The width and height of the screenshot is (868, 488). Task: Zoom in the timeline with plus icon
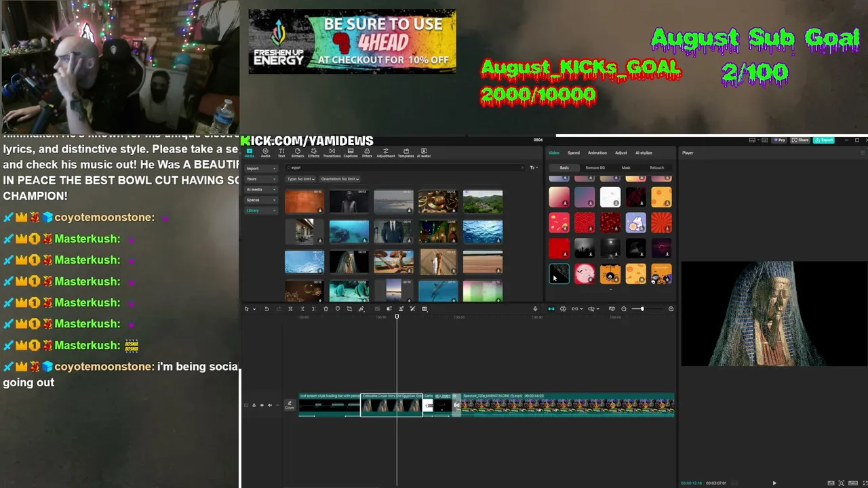671,309
